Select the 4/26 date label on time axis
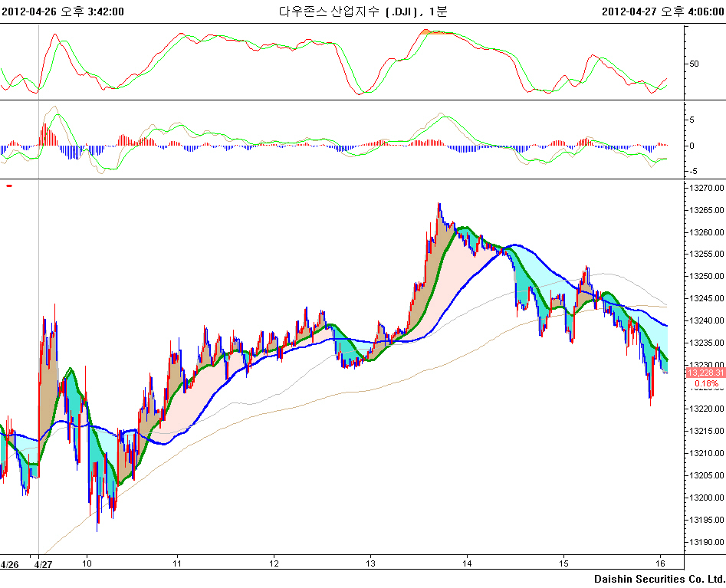 [10, 564]
